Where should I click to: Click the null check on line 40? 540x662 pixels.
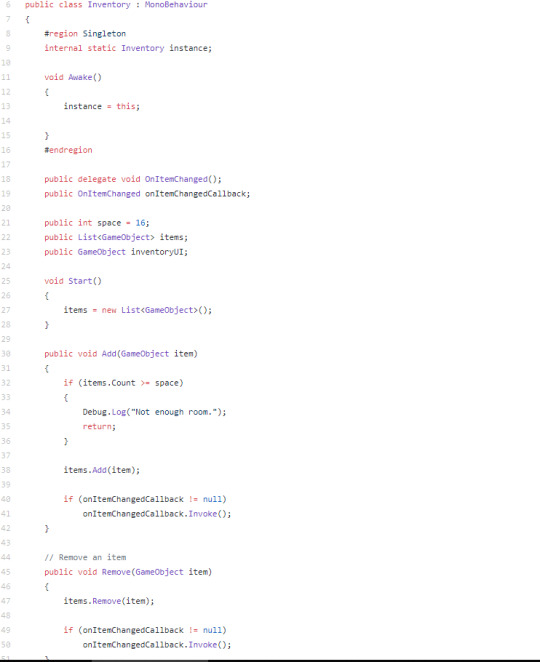click(x=145, y=499)
